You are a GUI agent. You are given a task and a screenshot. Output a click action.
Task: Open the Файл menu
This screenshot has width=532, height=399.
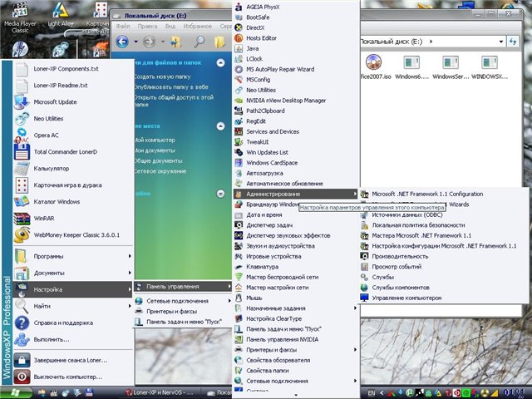[123, 26]
